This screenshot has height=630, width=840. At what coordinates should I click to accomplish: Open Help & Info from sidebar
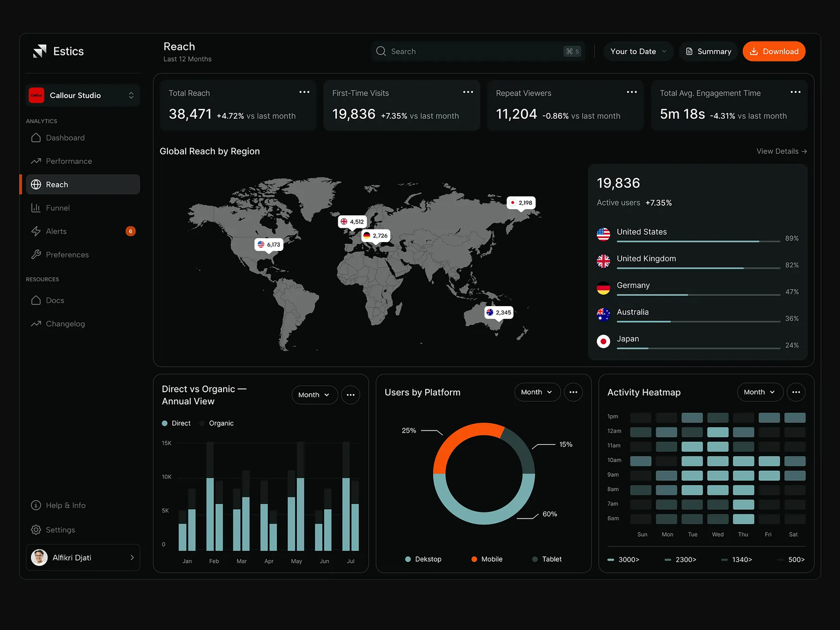pyautogui.click(x=58, y=505)
